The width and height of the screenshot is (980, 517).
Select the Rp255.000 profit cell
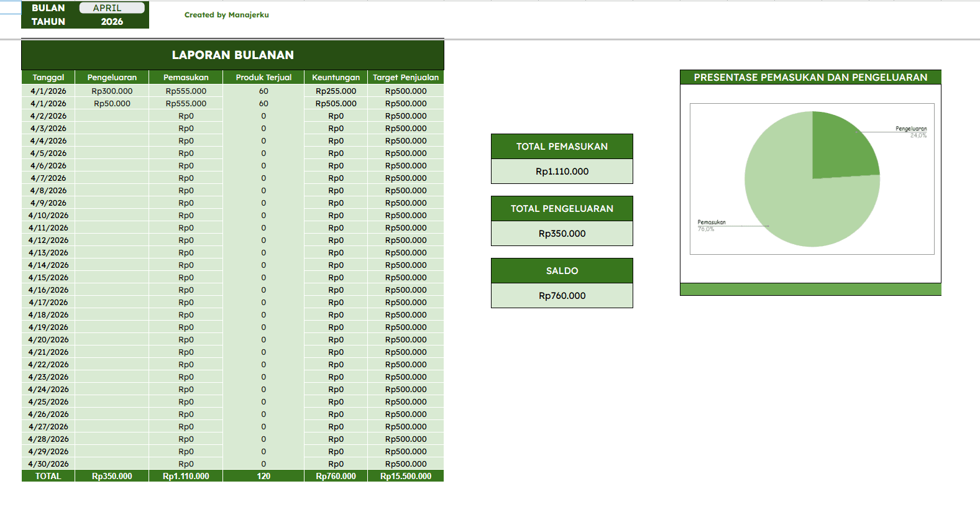coord(336,91)
